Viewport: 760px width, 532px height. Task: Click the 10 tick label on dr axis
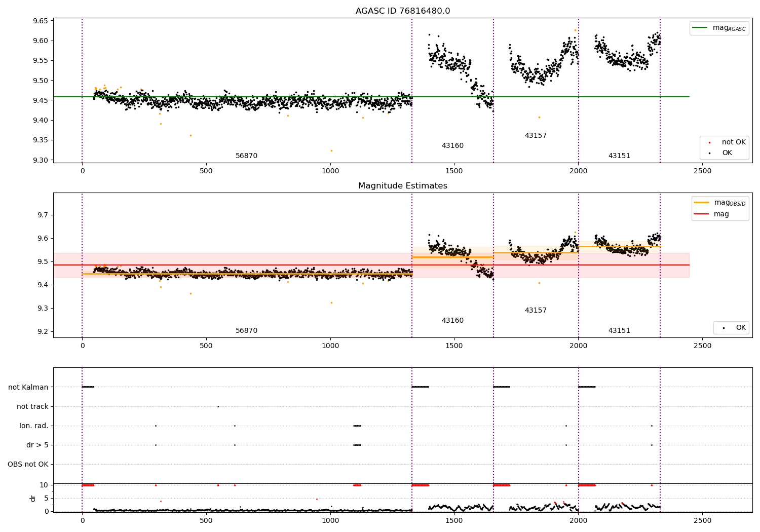pyautogui.click(x=44, y=485)
